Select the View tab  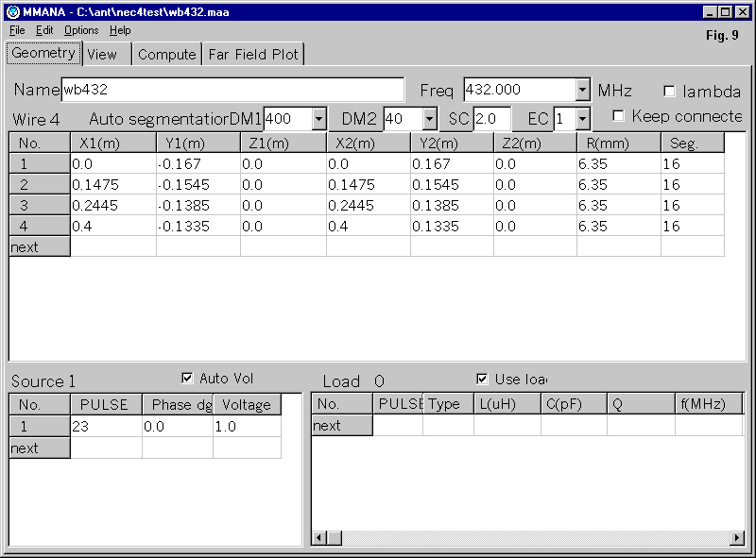pos(102,55)
